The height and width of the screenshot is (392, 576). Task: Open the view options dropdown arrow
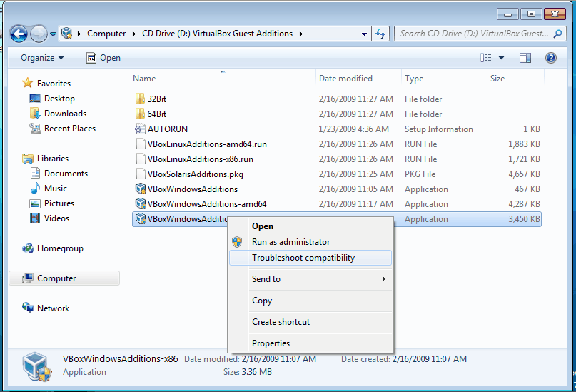point(501,58)
